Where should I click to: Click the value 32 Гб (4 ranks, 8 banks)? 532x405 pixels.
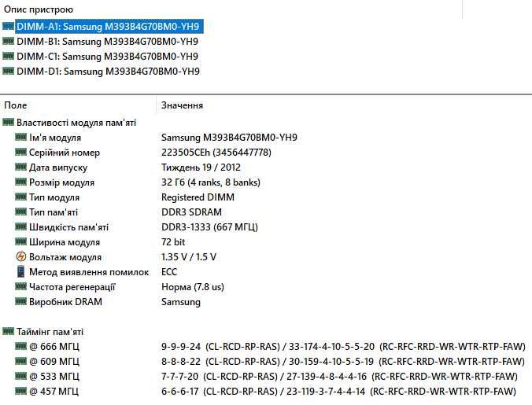[211, 182]
